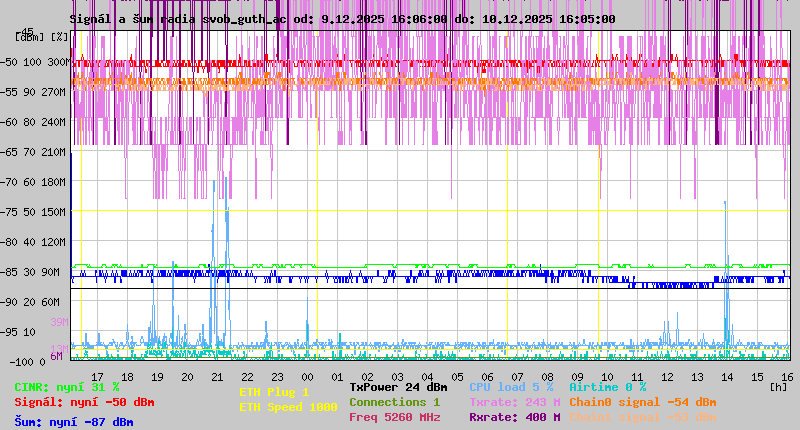Click the '14' hour label on x-axis
The height and width of the screenshot is (430, 800).
pos(727,377)
